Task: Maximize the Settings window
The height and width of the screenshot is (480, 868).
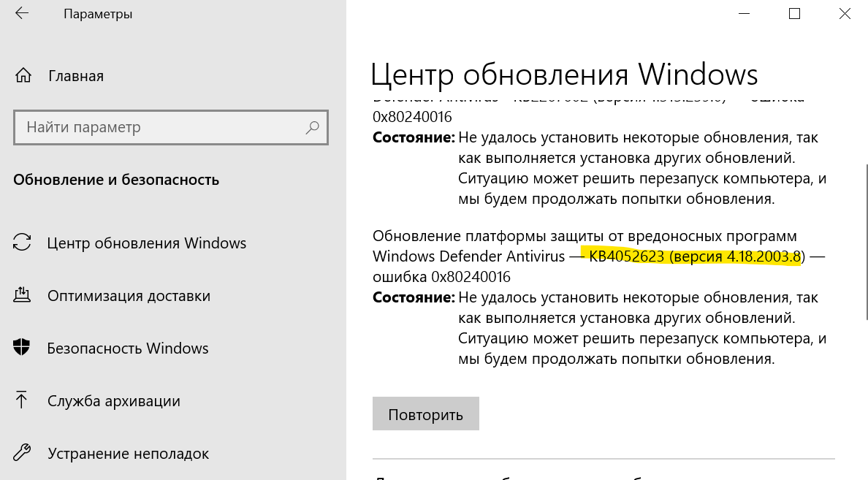Action: [794, 14]
